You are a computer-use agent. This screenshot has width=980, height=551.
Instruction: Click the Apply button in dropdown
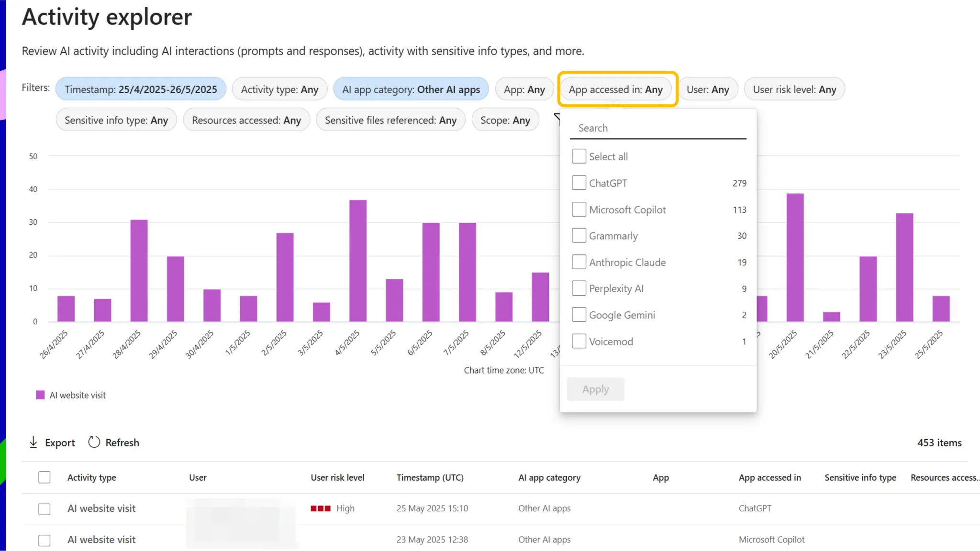[x=595, y=389]
